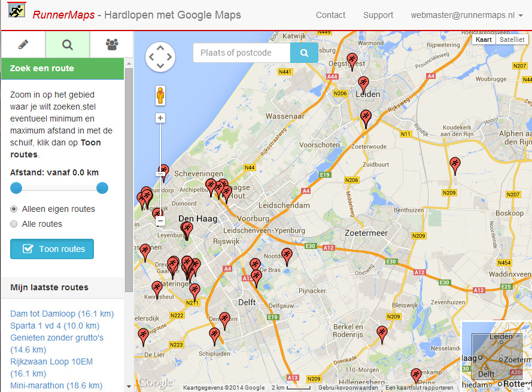The image size is (532, 392).
Task: Click the map pan compass control
Action: pyautogui.click(x=160, y=57)
